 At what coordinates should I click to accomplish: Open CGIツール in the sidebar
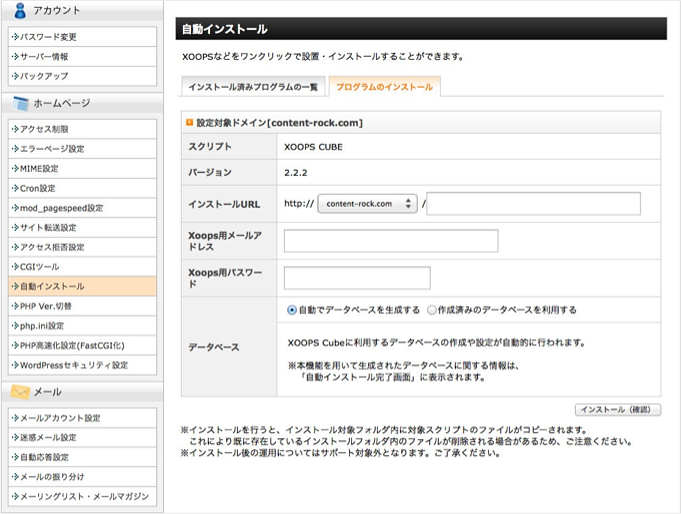[x=83, y=267]
